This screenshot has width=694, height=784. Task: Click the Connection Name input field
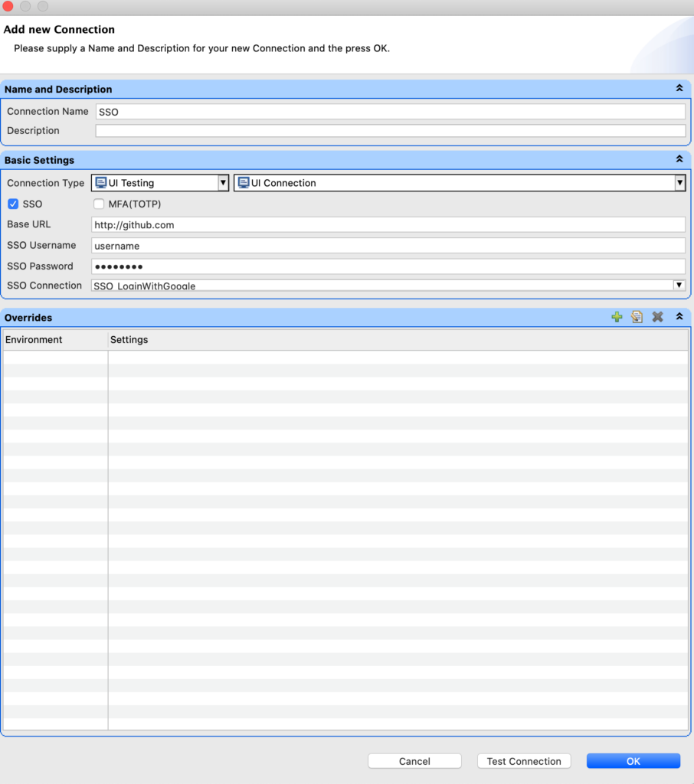pyautogui.click(x=391, y=112)
